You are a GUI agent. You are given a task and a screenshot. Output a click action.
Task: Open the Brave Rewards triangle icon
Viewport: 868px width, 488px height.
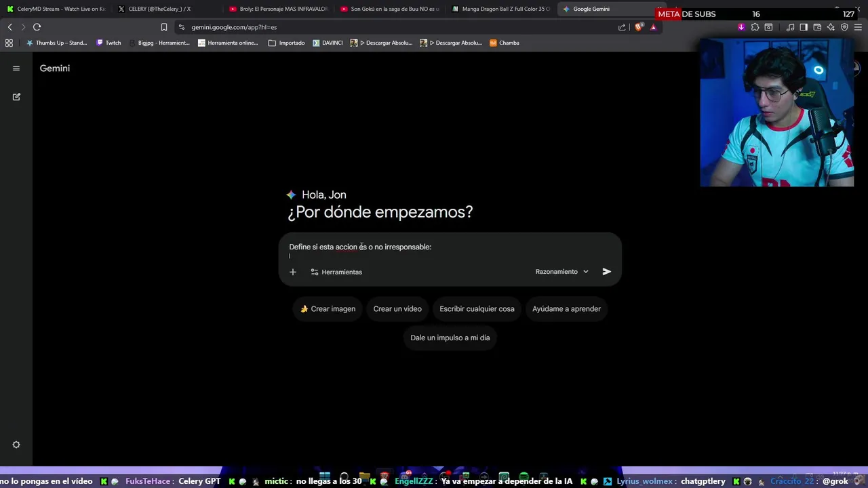point(653,27)
